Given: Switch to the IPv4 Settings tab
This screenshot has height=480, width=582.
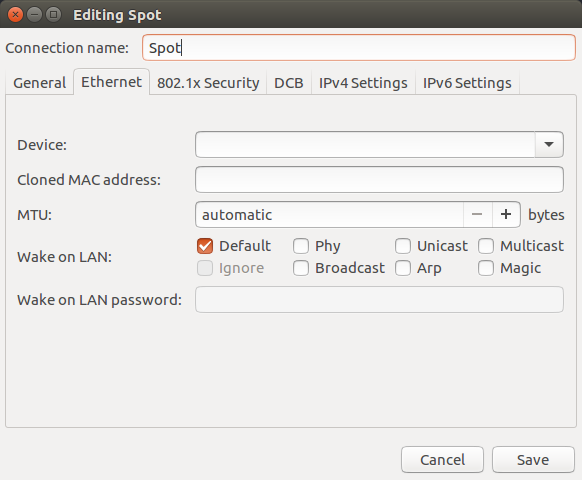Looking at the screenshot, I should coord(363,83).
